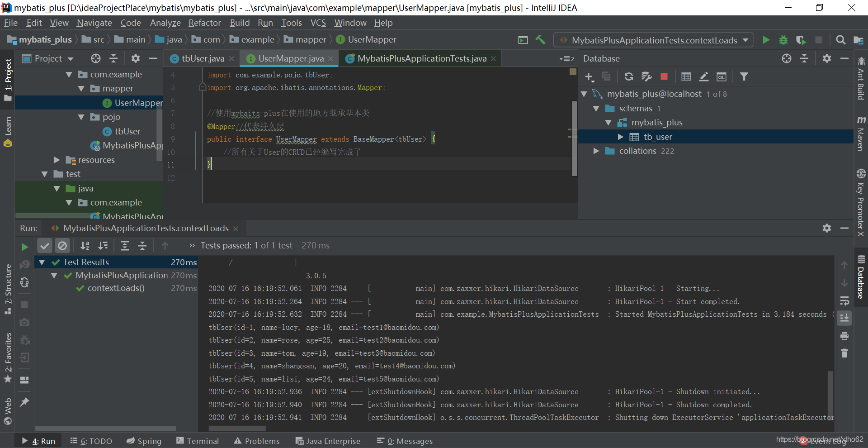Add new data source plus icon
The height and width of the screenshot is (448, 868).
click(589, 77)
